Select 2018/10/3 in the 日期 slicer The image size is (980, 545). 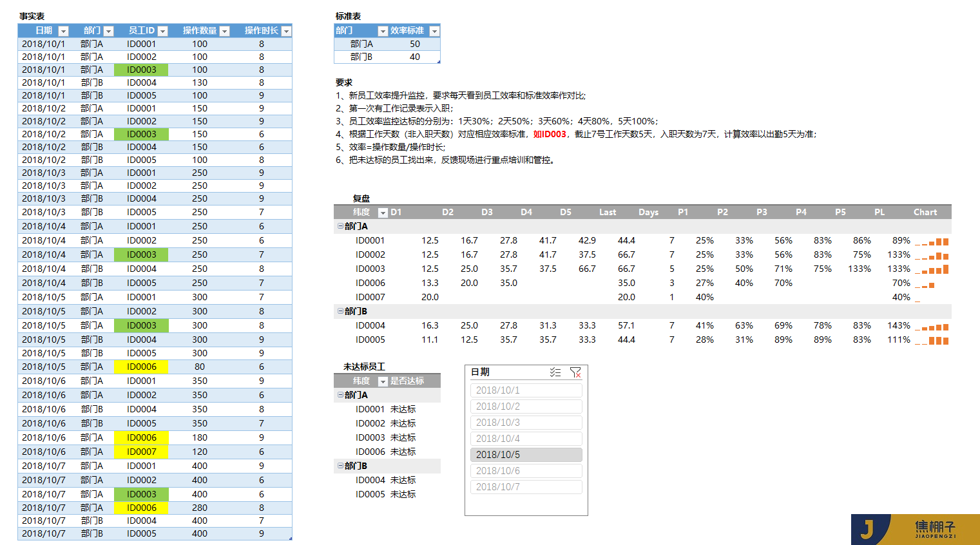pos(526,423)
